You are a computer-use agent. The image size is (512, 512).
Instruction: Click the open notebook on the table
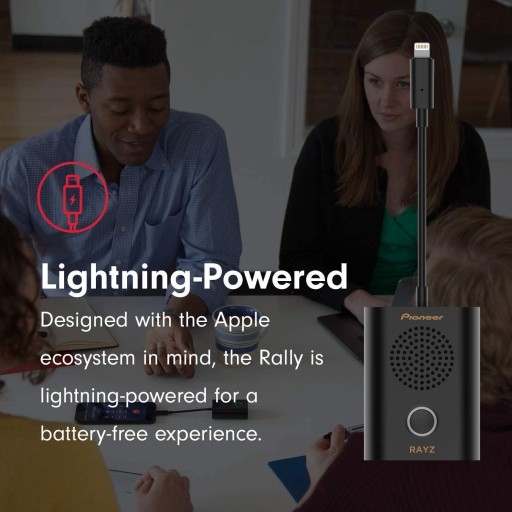[x=78, y=325]
